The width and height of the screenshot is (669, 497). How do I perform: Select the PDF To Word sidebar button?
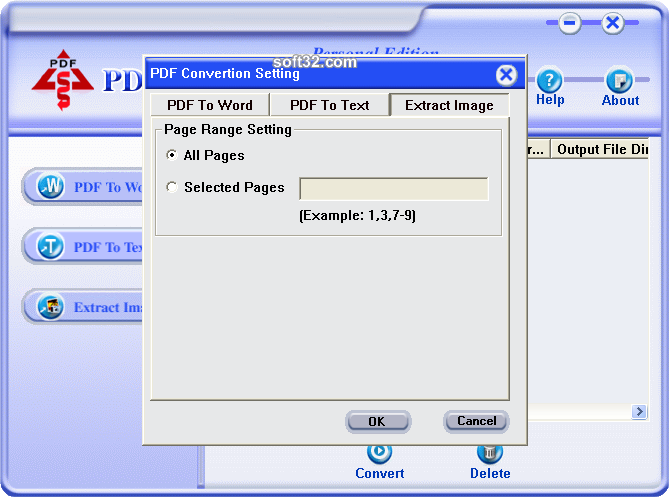click(83, 186)
